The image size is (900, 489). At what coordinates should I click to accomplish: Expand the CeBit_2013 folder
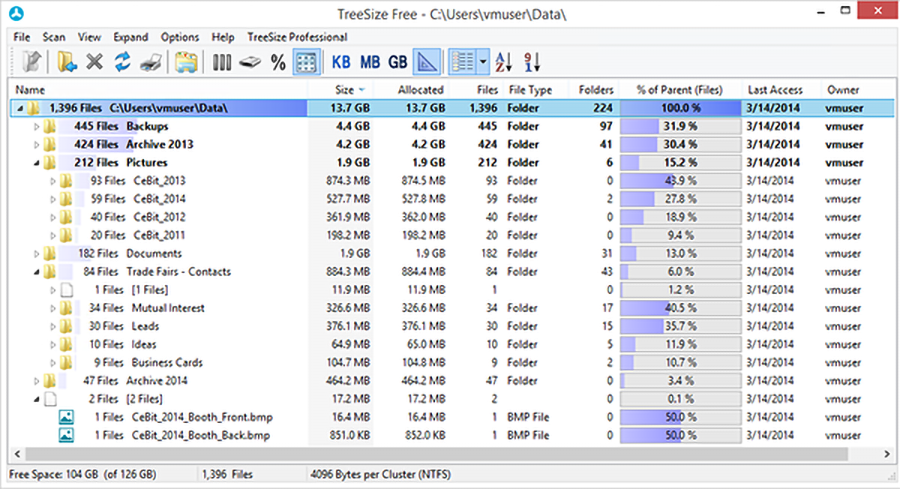(52, 181)
